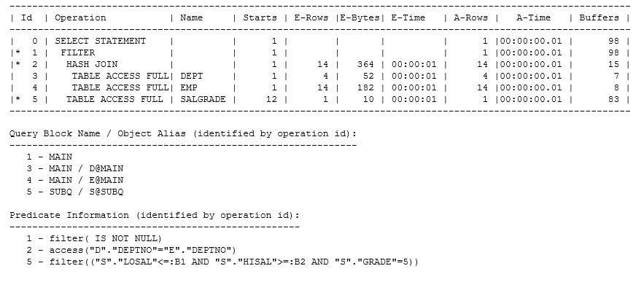Click the Starts value 12 for SALGRADE
This screenshot has height=282, width=644.
(x=271, y=99)
